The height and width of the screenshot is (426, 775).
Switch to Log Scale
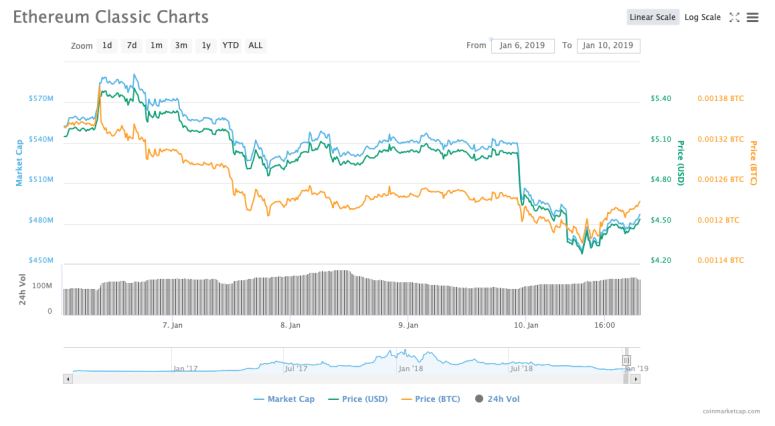pyautogui.click(x=702, y=17)
